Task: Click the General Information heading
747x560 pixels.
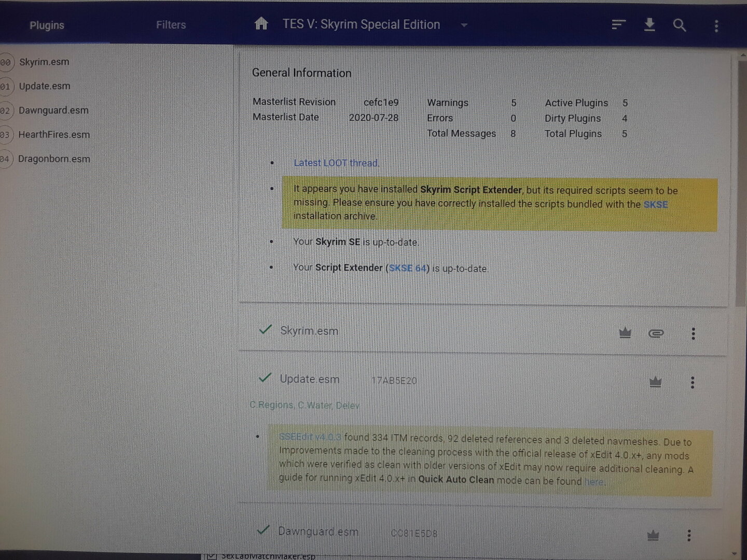Action: [x=301, y=73]
